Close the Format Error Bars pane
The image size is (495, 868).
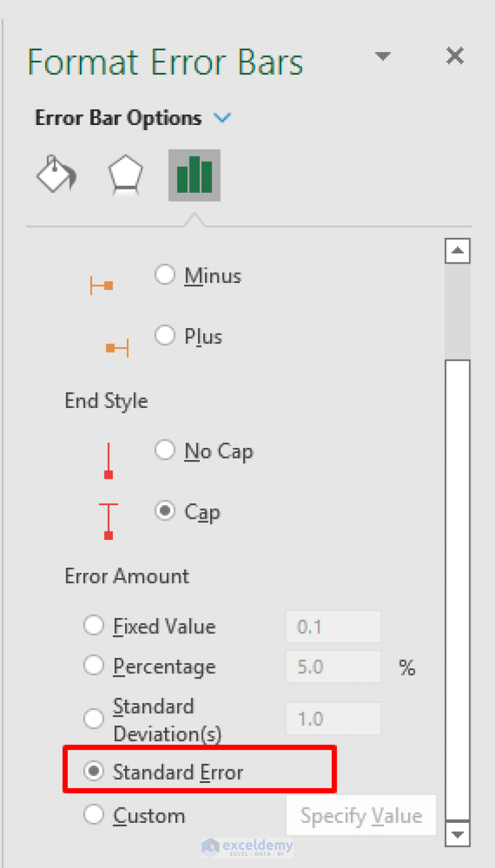455,56
